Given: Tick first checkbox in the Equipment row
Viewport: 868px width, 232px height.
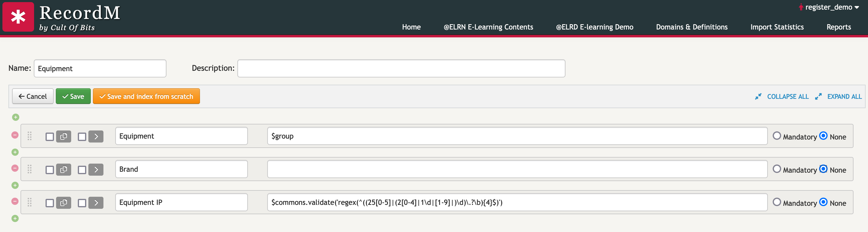Looking at the screenshot, I should click(49, 137).
